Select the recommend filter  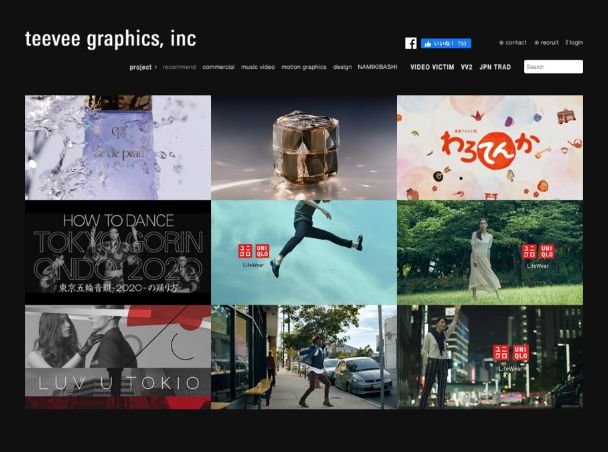coord(179,67)
